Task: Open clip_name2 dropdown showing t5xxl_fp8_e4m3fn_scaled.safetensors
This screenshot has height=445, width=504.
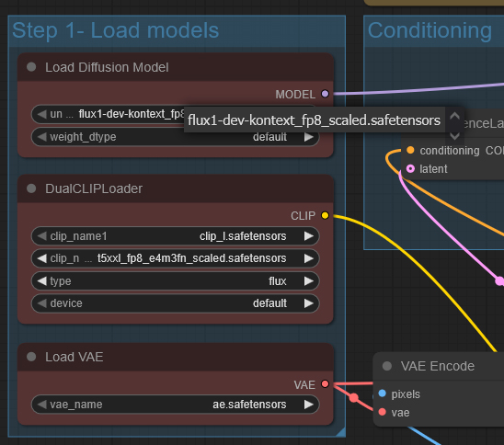Action: click(175, 258)
